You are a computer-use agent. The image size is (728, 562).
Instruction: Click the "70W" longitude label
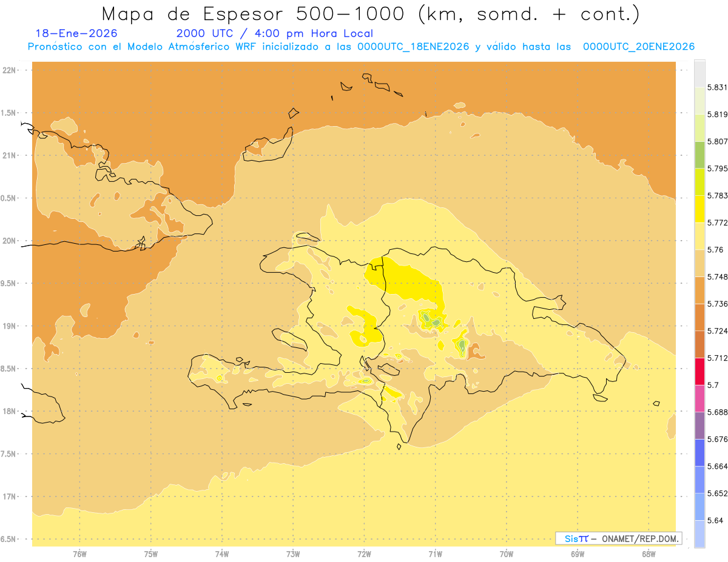tap(507, 554)
